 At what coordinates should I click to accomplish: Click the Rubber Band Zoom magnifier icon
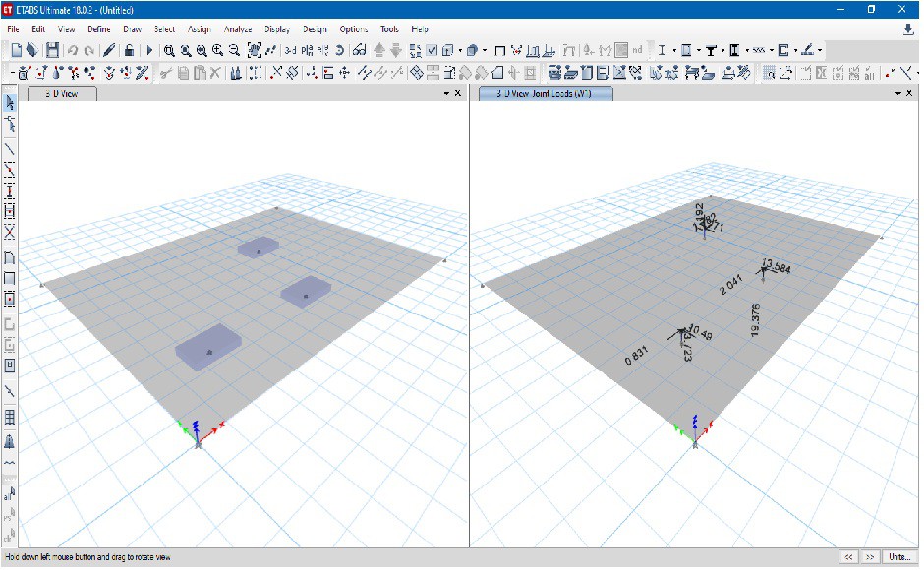click(x=169, y=50)
